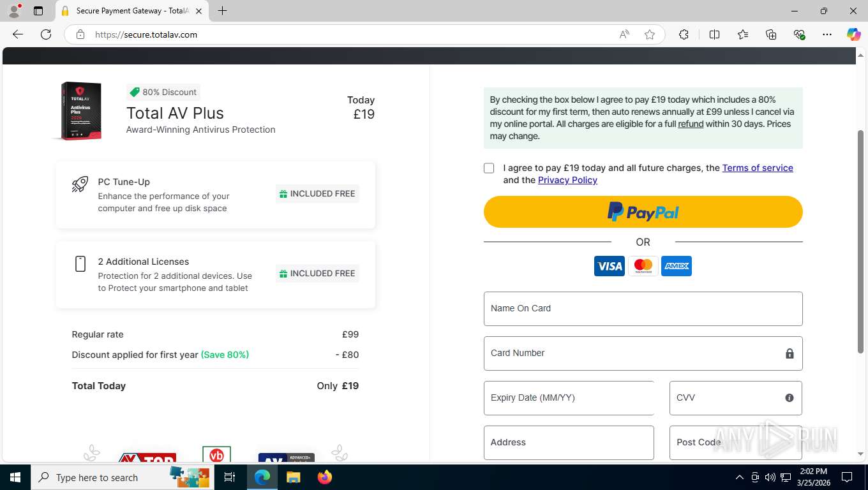This screenshot has width=868, height=490.
Task: Open Collections in Edge toolbar
Action: point(771,34)
